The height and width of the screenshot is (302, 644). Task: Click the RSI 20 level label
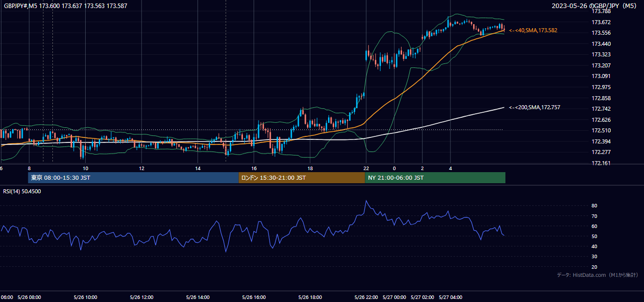click(x=595, y=267)
